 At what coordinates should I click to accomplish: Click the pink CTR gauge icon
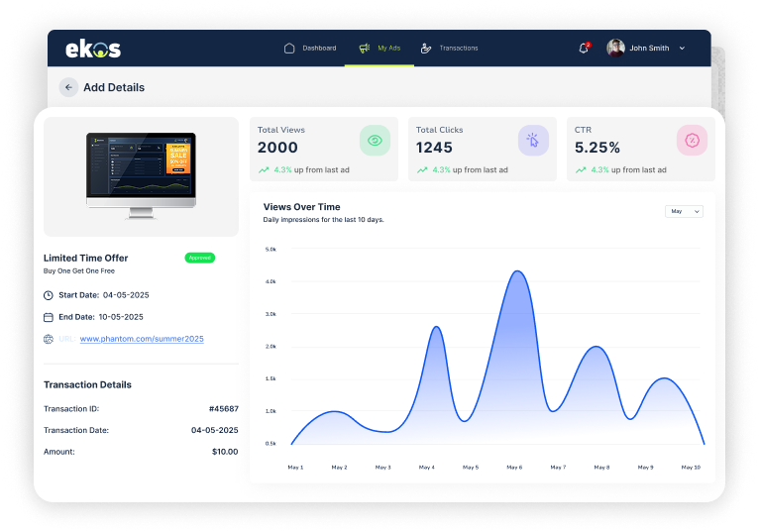(x=692, y=141)
